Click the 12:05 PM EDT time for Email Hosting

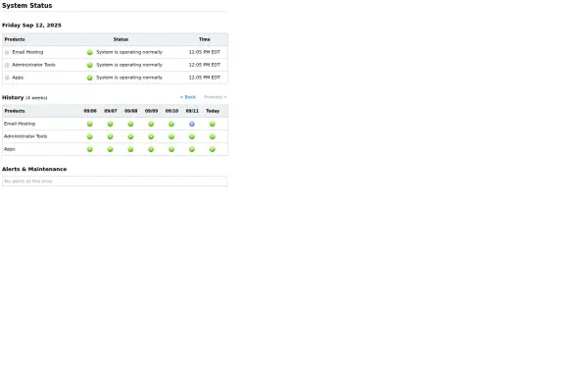pyautogui.click(x=205, y=52)
